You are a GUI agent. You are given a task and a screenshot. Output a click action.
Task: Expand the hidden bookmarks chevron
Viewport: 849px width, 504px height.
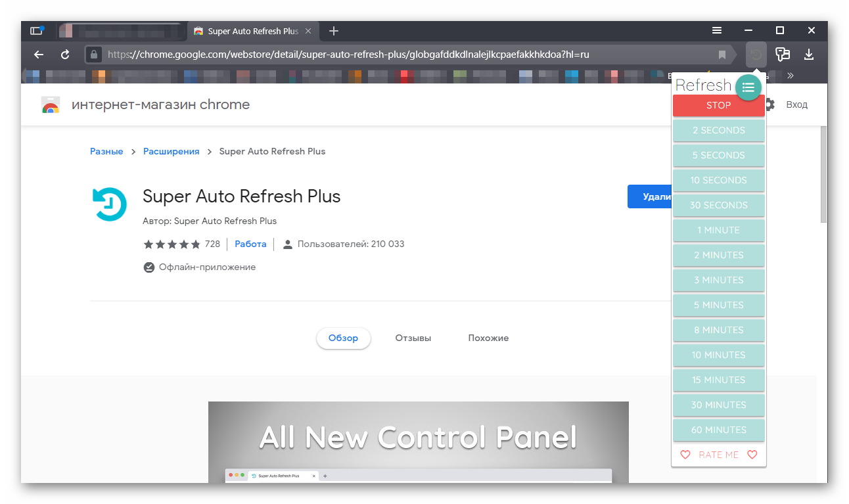point(791,76)
